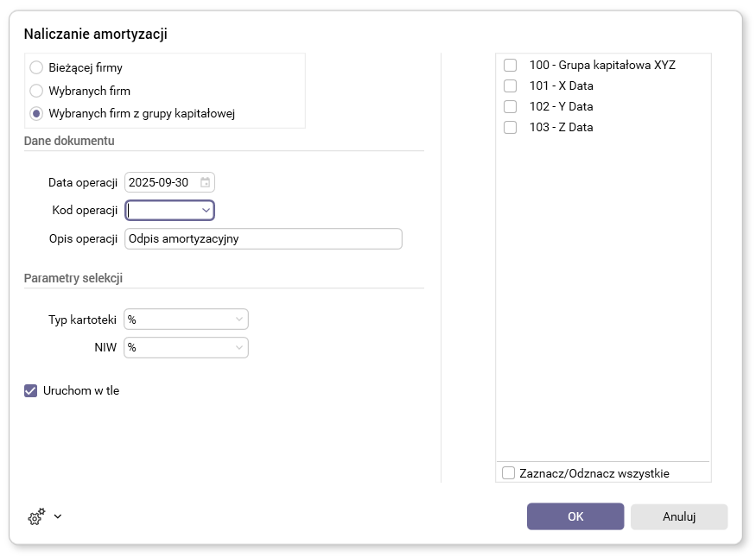
Task: Click the settings gear icon
Action: point(36,516)
